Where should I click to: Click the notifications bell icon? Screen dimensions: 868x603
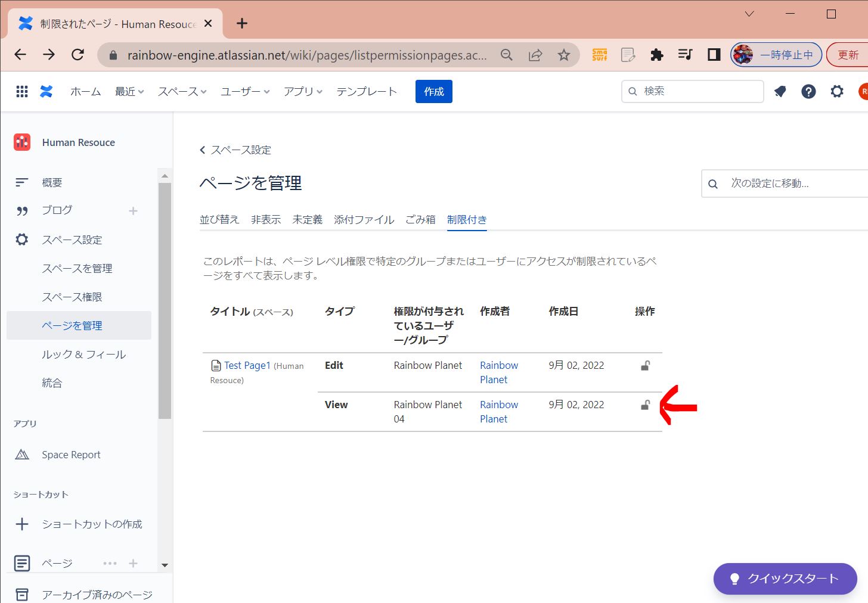point(780,91)
